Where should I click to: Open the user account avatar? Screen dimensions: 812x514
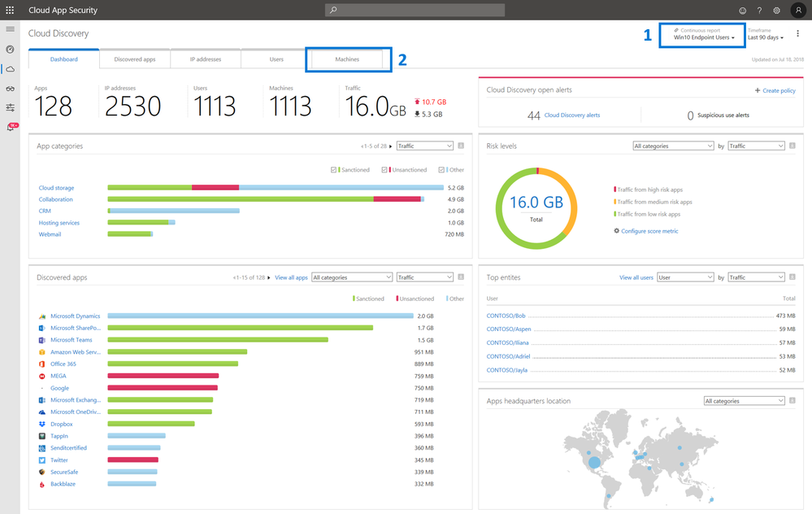pyautogui.click(x=798, y=10)
